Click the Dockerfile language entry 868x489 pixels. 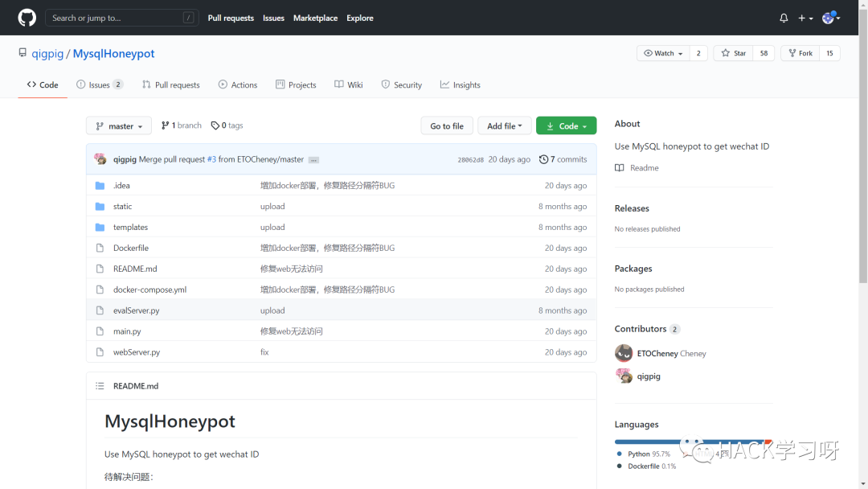pos(646,466)
